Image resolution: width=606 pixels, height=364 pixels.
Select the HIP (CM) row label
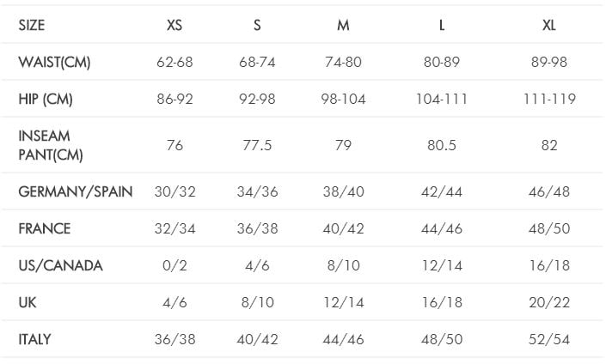pyautogui.click(x=46, y=99)
